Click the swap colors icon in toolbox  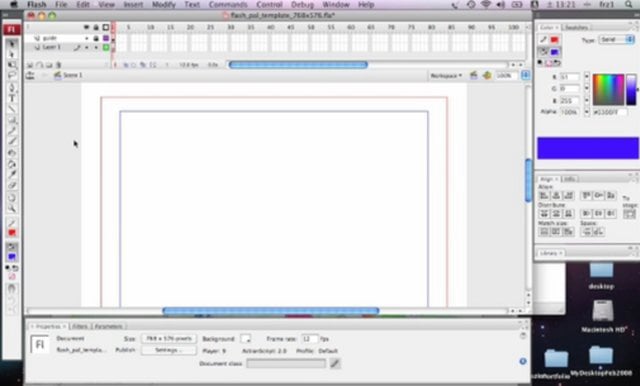click(x=15, y=268)
